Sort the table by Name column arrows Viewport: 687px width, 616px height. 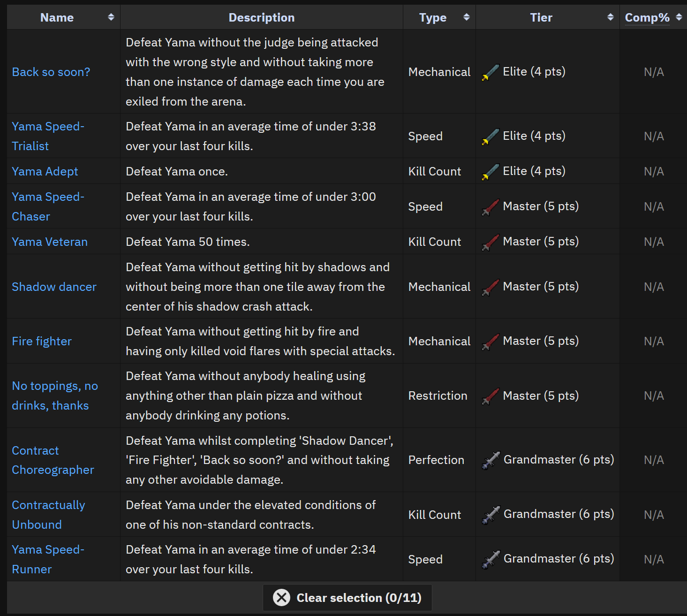click(111, 17)
